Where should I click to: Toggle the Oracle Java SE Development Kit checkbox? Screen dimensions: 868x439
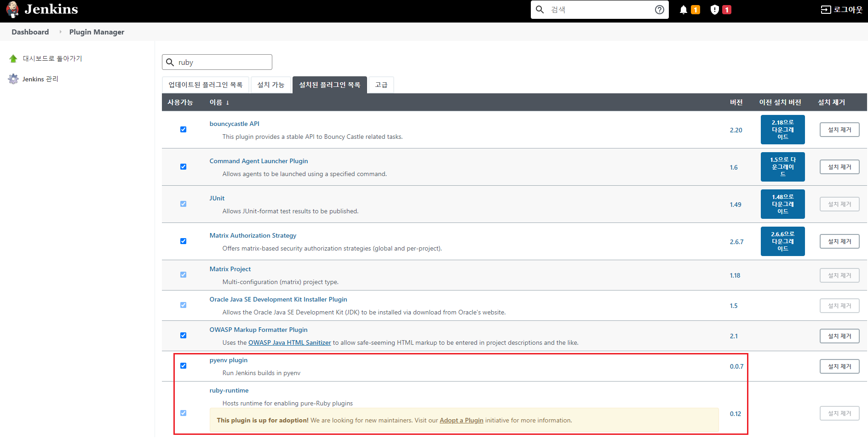(x=183, y=305)
